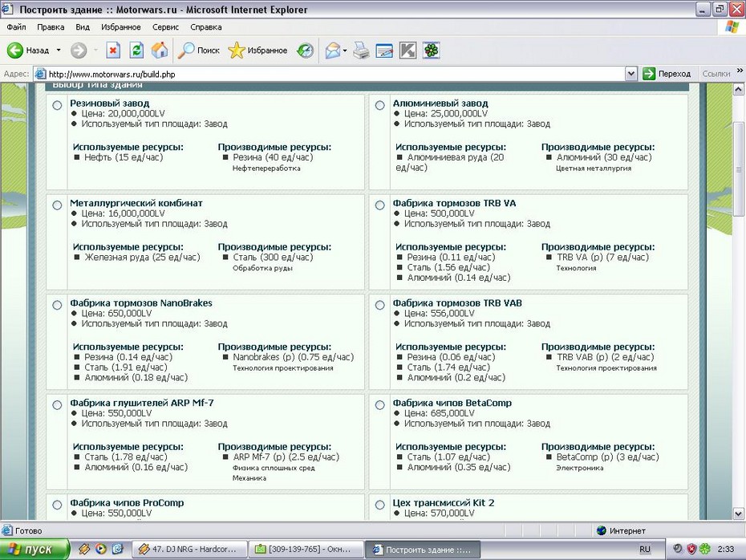Open the Home page icon

(160, 50)
